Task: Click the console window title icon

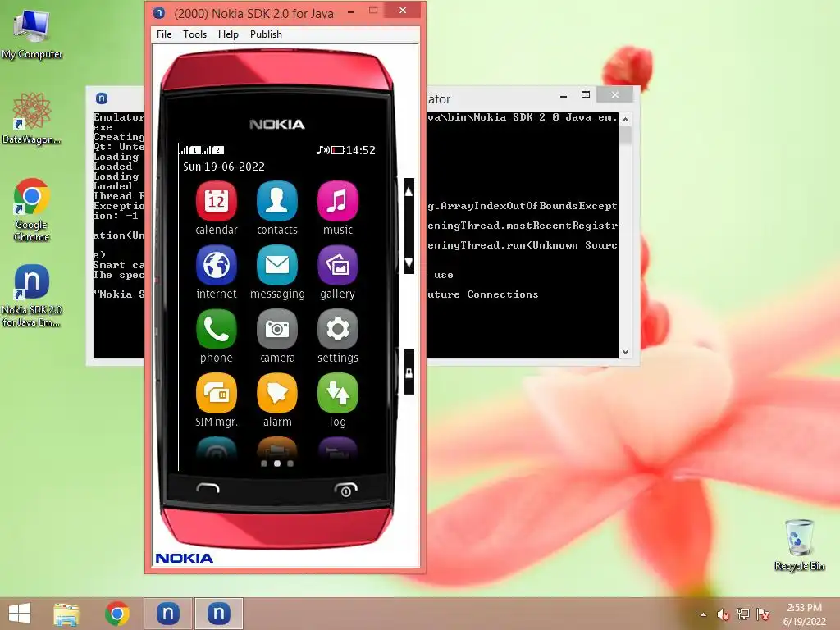Action: pyautogui.click(x=101, y=98)
